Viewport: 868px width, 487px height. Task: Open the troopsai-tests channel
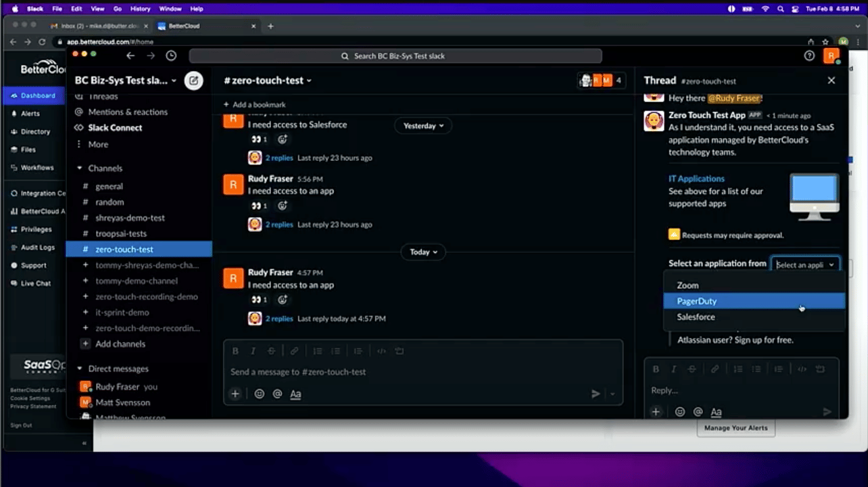(121, 233)
